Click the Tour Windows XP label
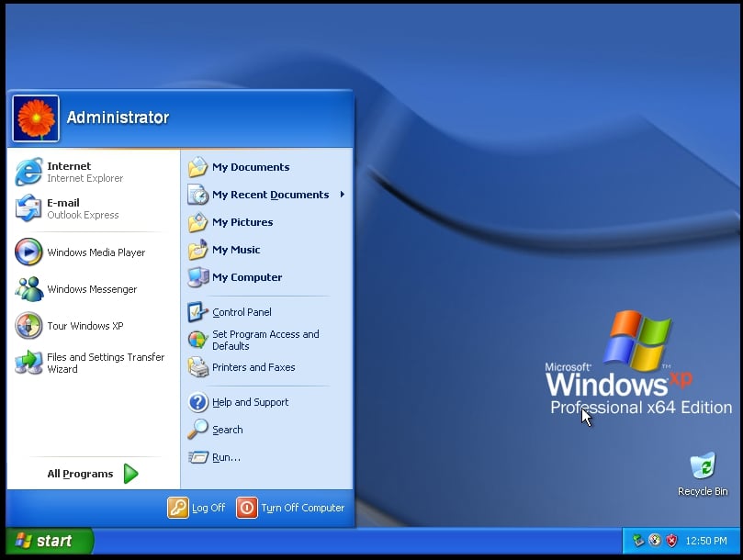The image size is (743, 560). pyautogui.click(x=85, y=326)
